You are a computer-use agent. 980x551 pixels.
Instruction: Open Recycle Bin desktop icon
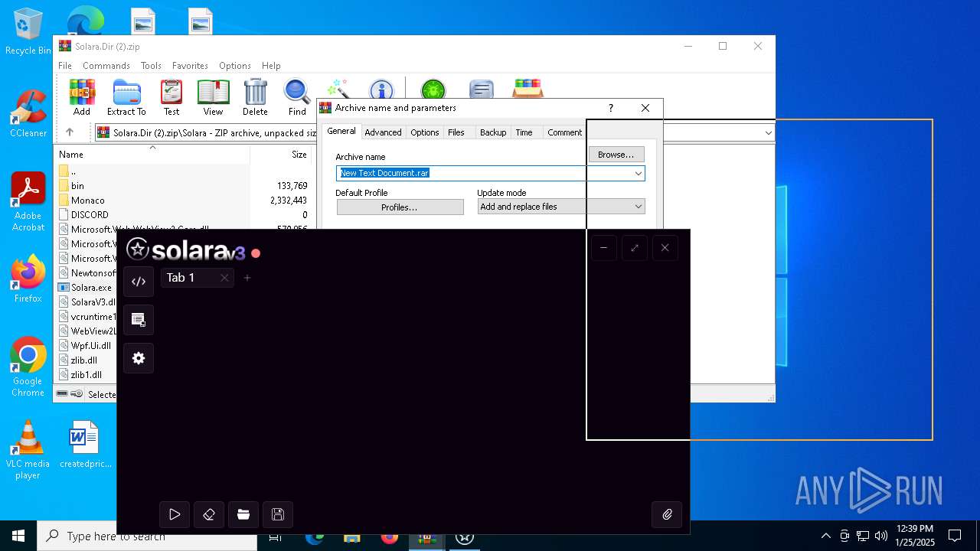[28, 32]
